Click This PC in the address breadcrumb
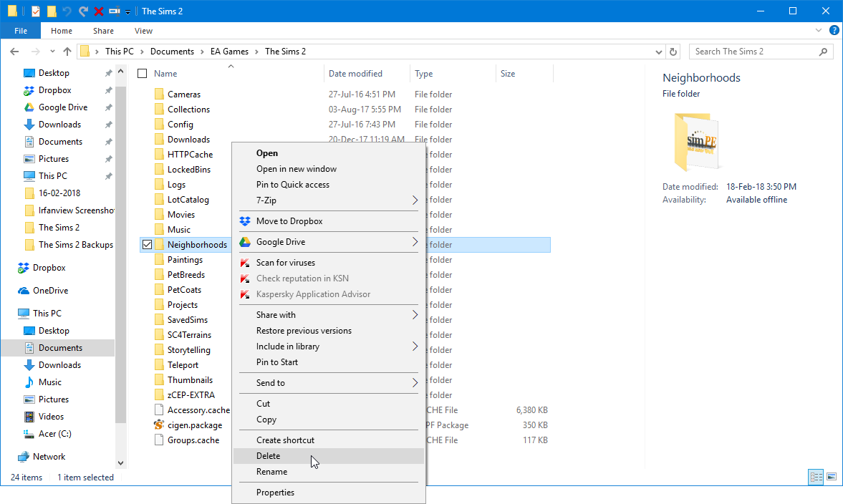843x504 pixels. pos(120,52)
